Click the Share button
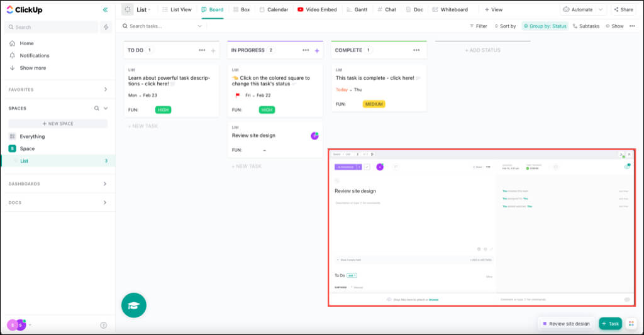644x335 pixels. (x=623, y=9)
